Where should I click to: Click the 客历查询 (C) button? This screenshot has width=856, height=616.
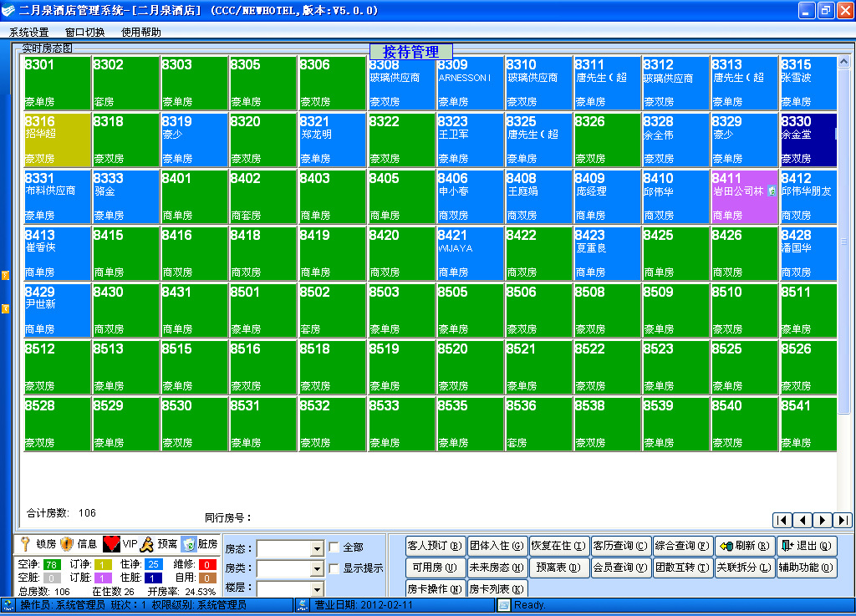point(620,546)
